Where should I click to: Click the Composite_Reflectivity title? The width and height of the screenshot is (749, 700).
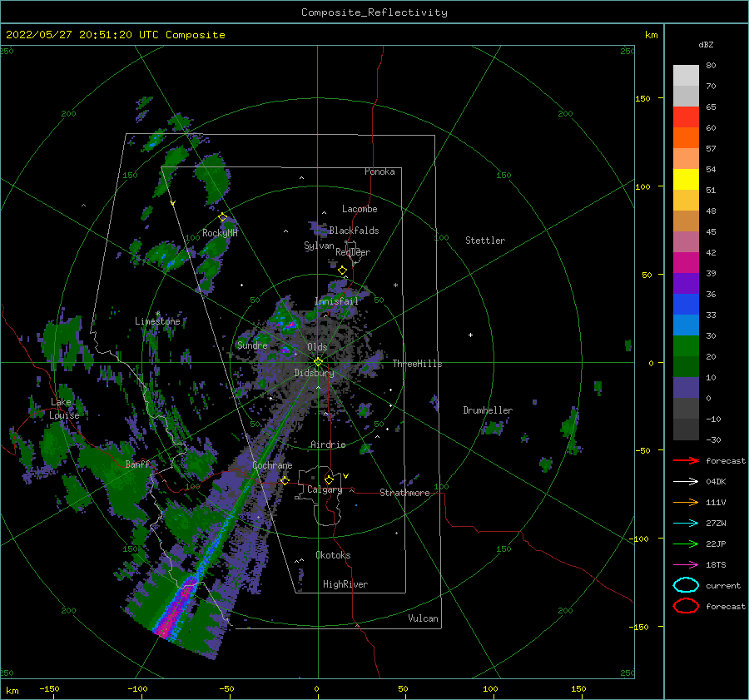pyautogui.click(x=374, y=12)
